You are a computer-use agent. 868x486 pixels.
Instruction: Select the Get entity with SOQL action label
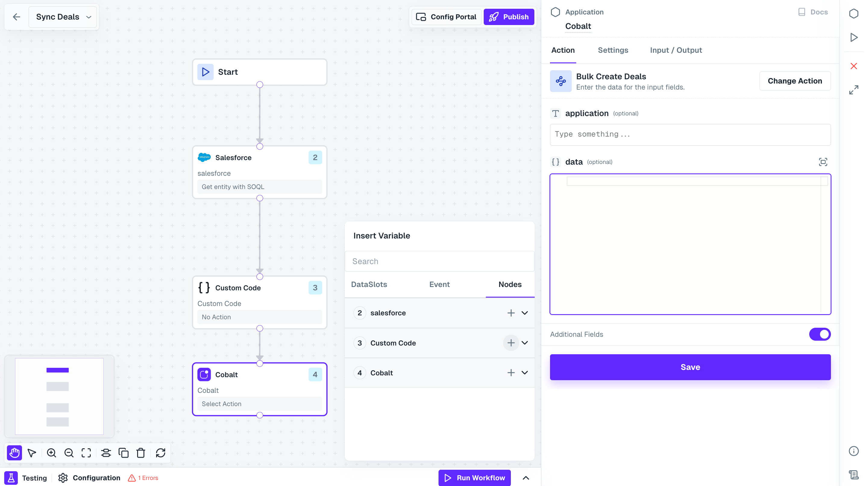[x=233, y=187]
